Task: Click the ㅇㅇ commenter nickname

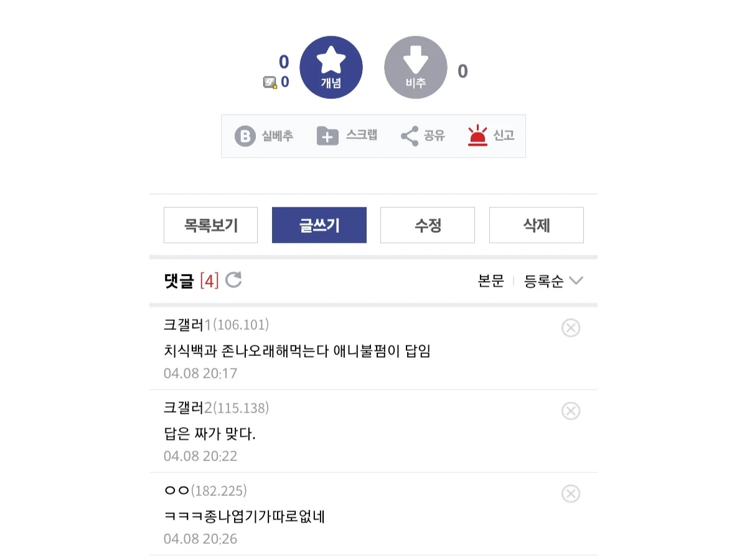Action: coord(176,490)
